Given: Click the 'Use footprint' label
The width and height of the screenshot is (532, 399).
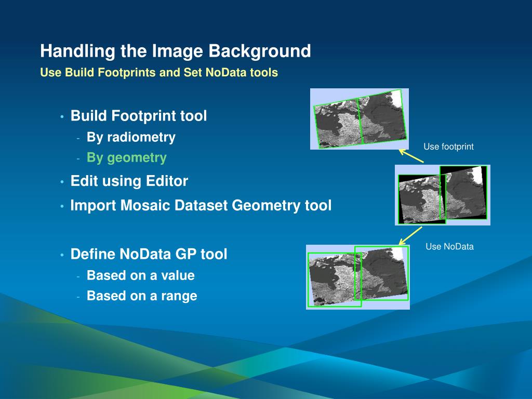Looking at the screenshot, I should pos(448,147).
